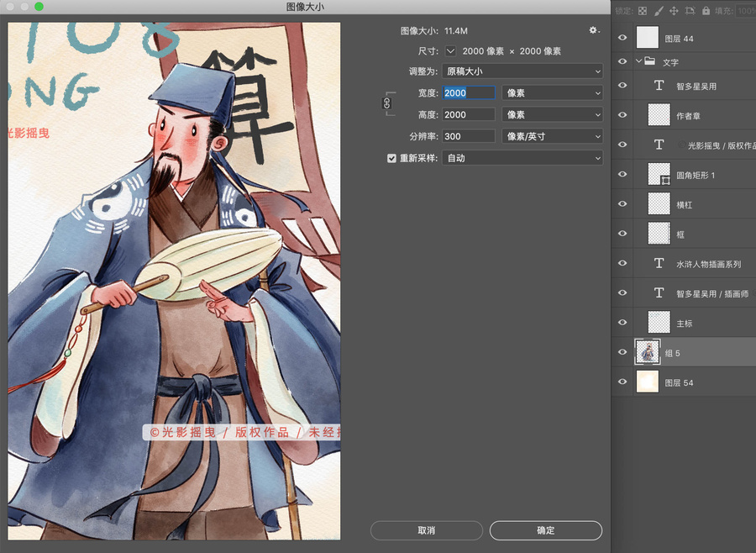Click the 取消 button
The height and width of the screenshot is (553, 756).
coord(426,530)
